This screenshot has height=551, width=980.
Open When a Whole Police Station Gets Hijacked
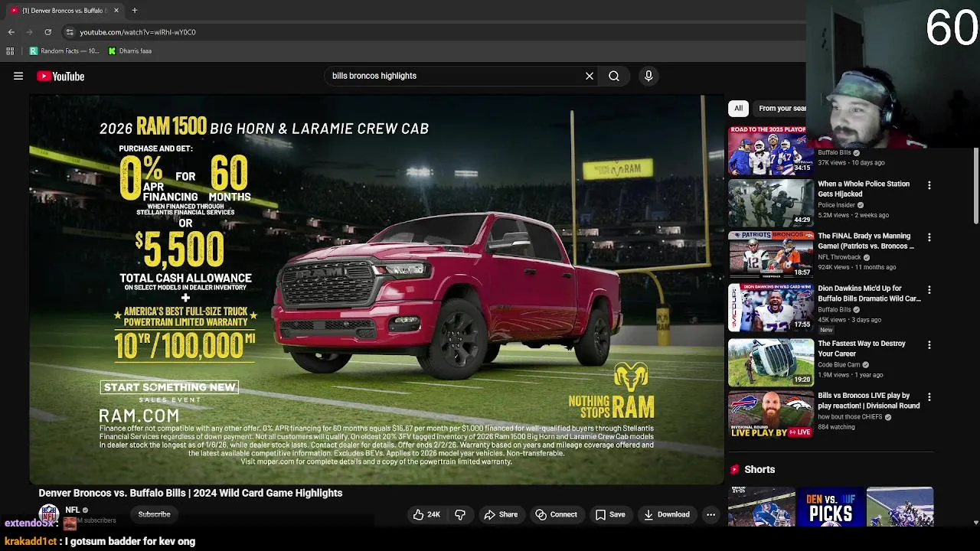click(864, 189)
